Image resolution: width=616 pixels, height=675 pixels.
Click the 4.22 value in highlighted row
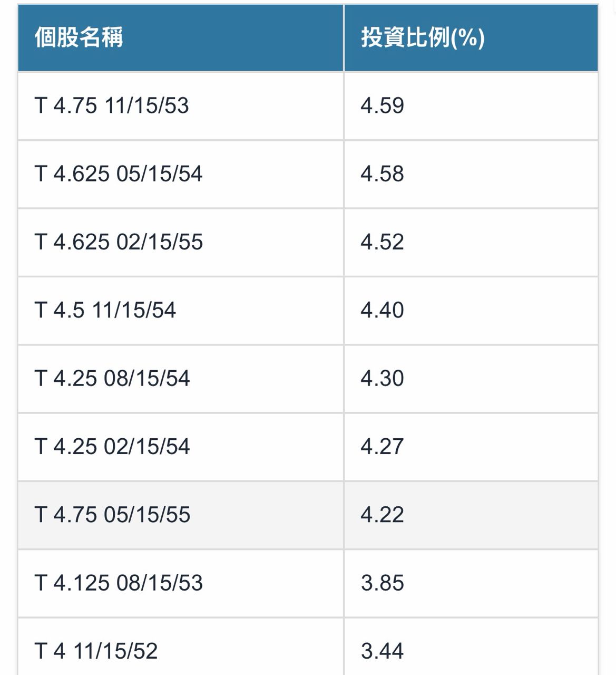pos(382,514)
